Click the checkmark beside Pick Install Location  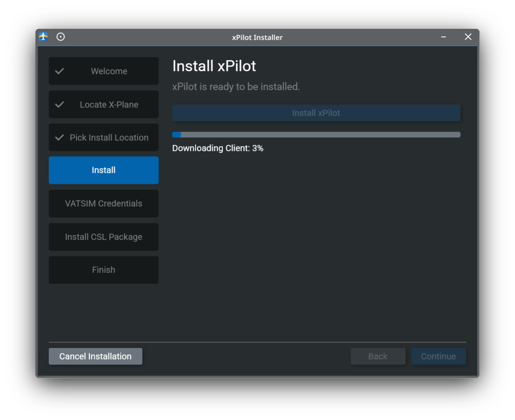click(60, 137)
